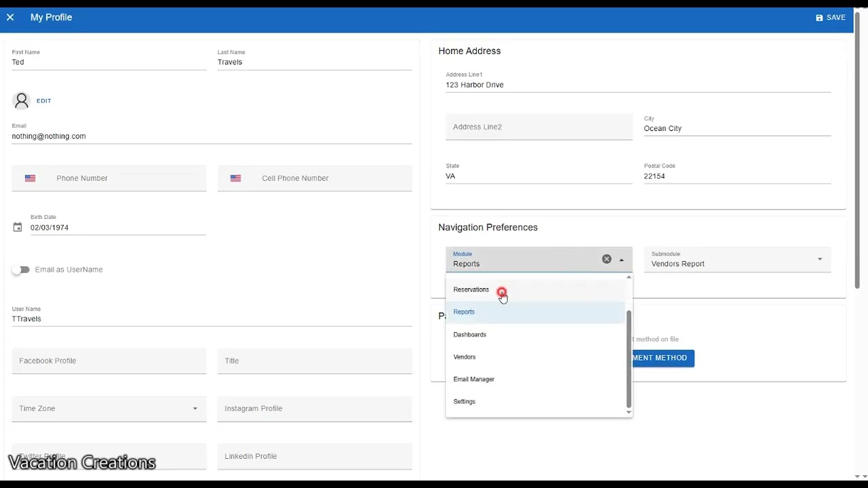Click the Cell Phone Number country flag

click(x=236, y=178)
